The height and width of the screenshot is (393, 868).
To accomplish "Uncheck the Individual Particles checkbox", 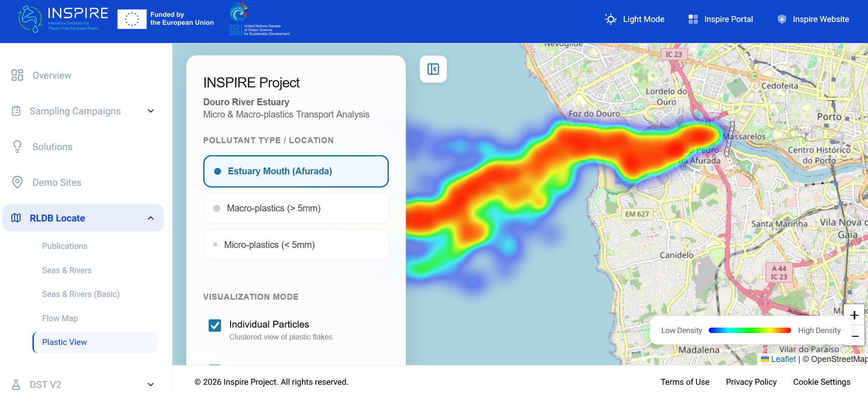I will click(215, 325).
